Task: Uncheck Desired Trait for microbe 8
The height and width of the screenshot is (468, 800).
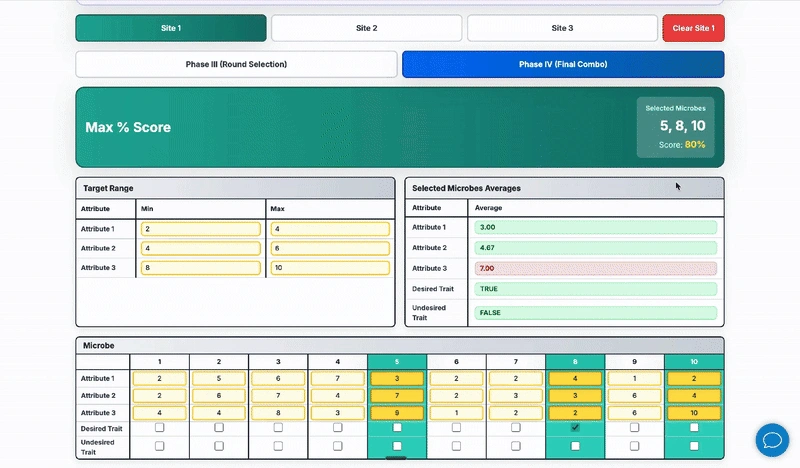Action: pos(575,427)
